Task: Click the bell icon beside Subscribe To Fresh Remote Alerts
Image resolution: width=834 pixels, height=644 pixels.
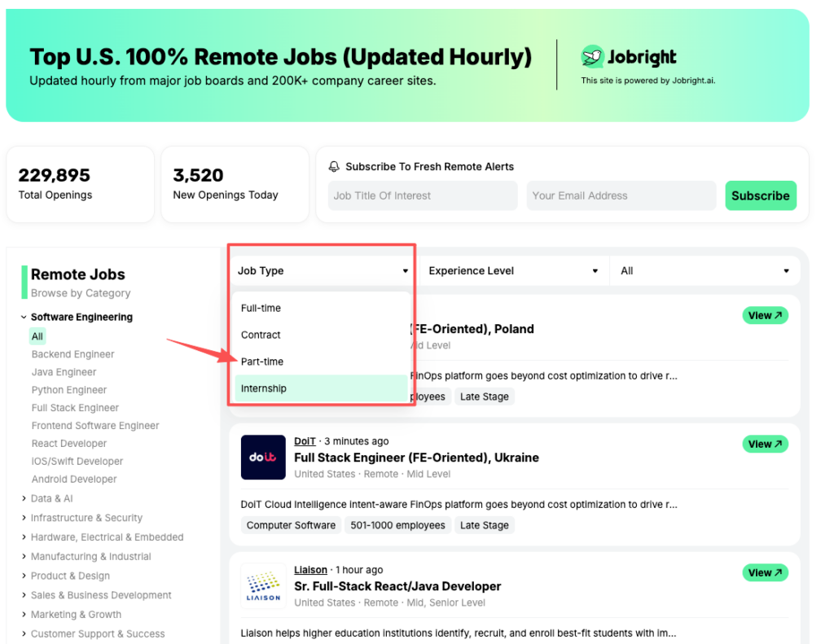Action: 334,166
